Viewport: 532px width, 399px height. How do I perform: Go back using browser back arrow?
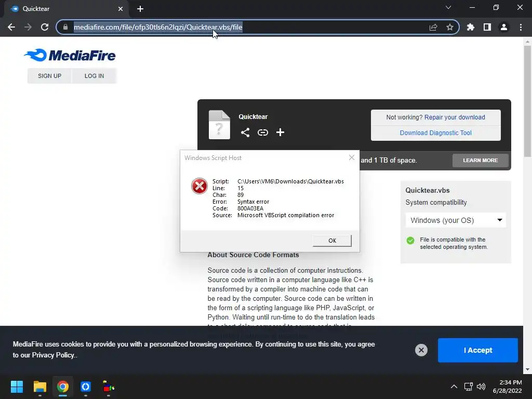(11, 27)
